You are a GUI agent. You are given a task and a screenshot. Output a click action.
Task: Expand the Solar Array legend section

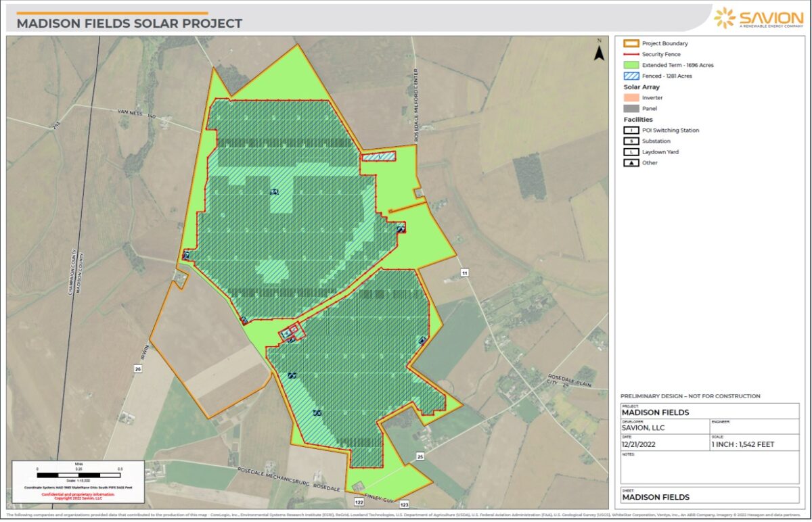pos(640,87)
